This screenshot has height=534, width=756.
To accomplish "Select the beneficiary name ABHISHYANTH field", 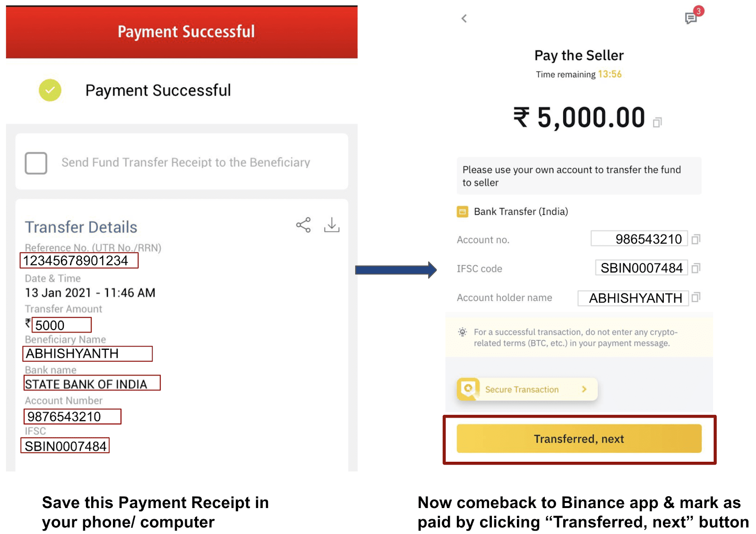I will 87,354.
